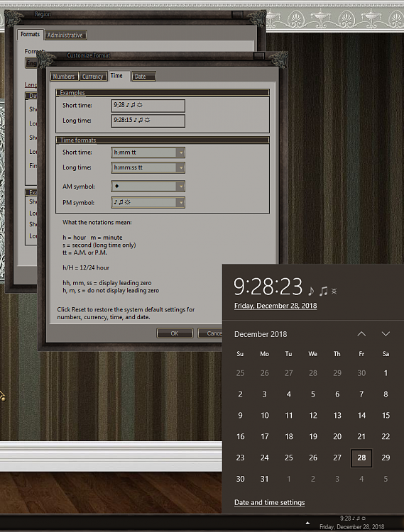Expand the Short time format dropdown
The width and height of the screenshot is (404, 532).
click(x=181, y=153)
